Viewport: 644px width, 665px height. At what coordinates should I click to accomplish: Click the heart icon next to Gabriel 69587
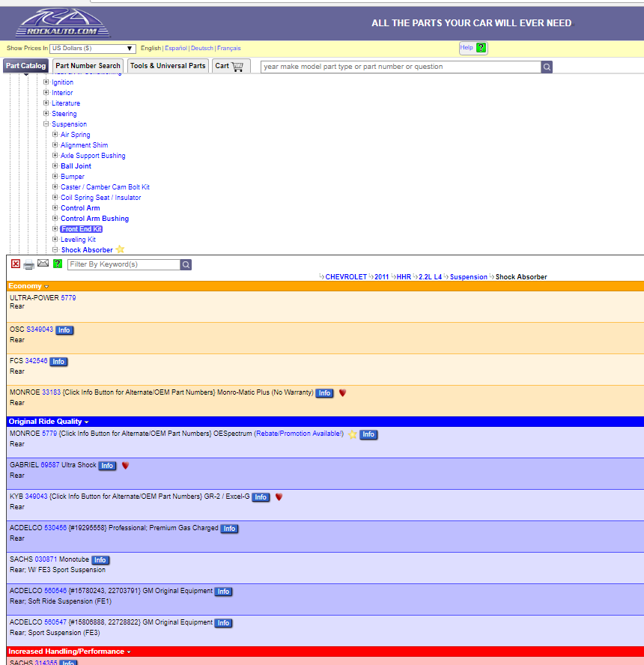126,466
